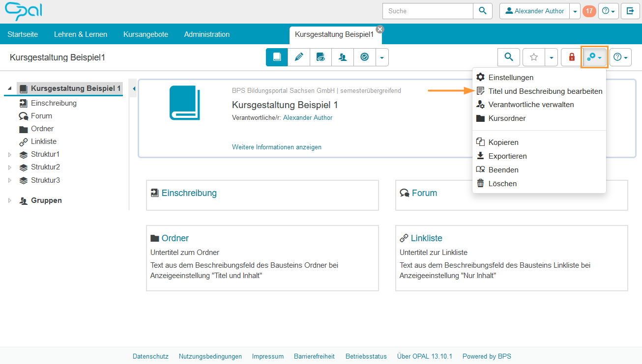Screen dimensions: 642x364
Task: Open dropdown next to Alexander Author
Action: pyautogui.click(x=575, y=11)
